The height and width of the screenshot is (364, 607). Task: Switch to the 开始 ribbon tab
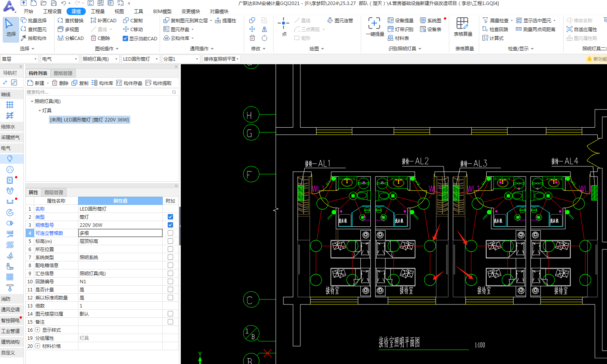(x=28, y=11)
